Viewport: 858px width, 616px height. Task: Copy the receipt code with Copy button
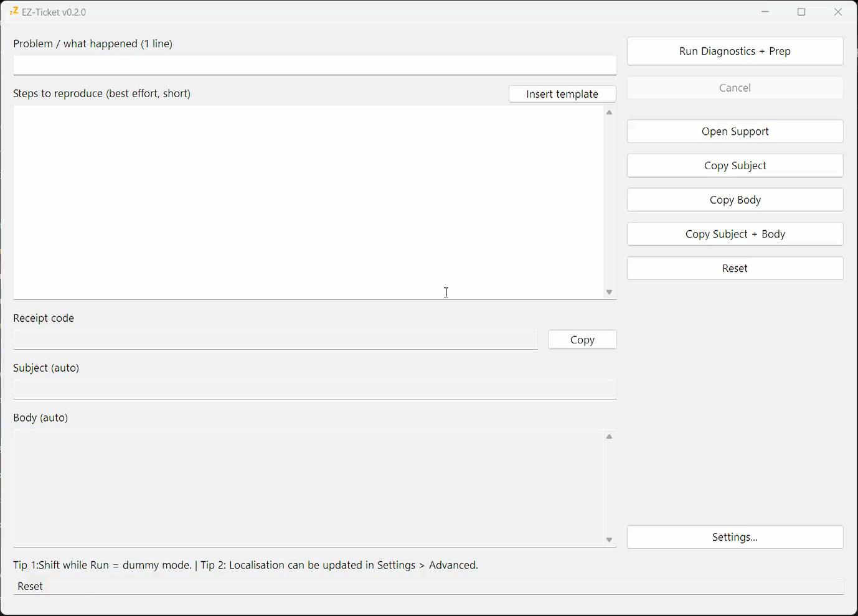pos(582,340)
